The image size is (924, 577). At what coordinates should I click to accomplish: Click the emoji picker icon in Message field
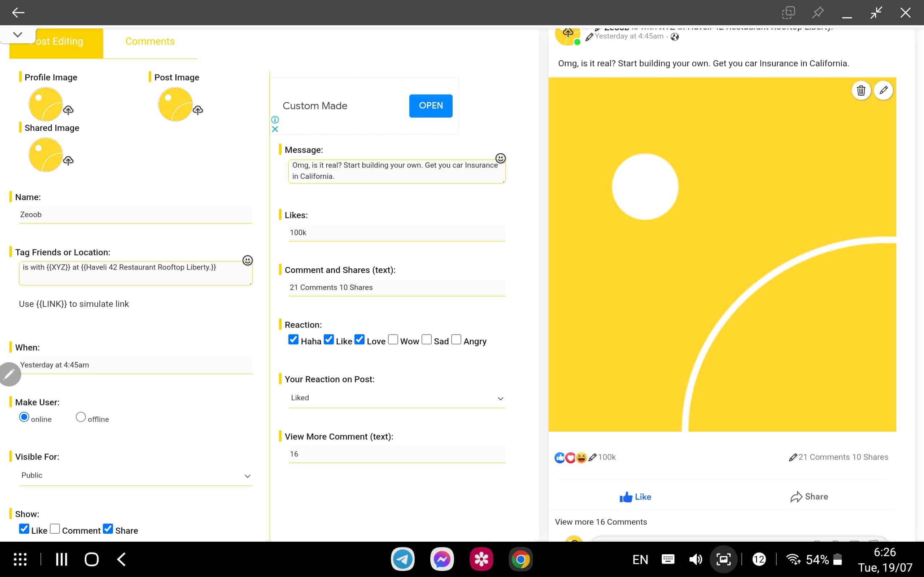click(x=500, y=158)
